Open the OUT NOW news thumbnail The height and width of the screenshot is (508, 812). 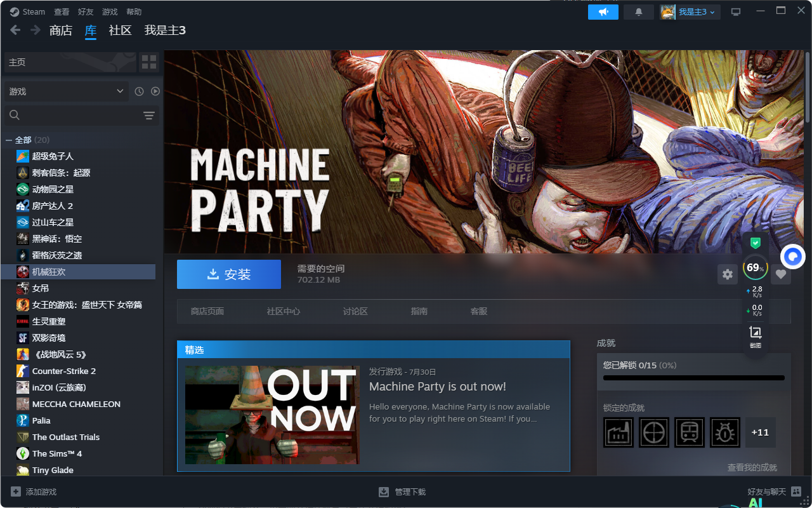coord(272,415)
